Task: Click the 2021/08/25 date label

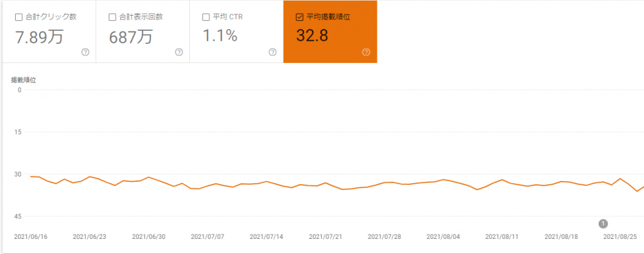Action: tap(621, 237)
